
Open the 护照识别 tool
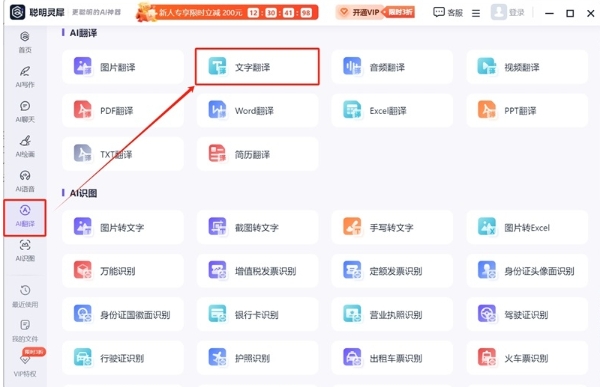tap(257, 358)
